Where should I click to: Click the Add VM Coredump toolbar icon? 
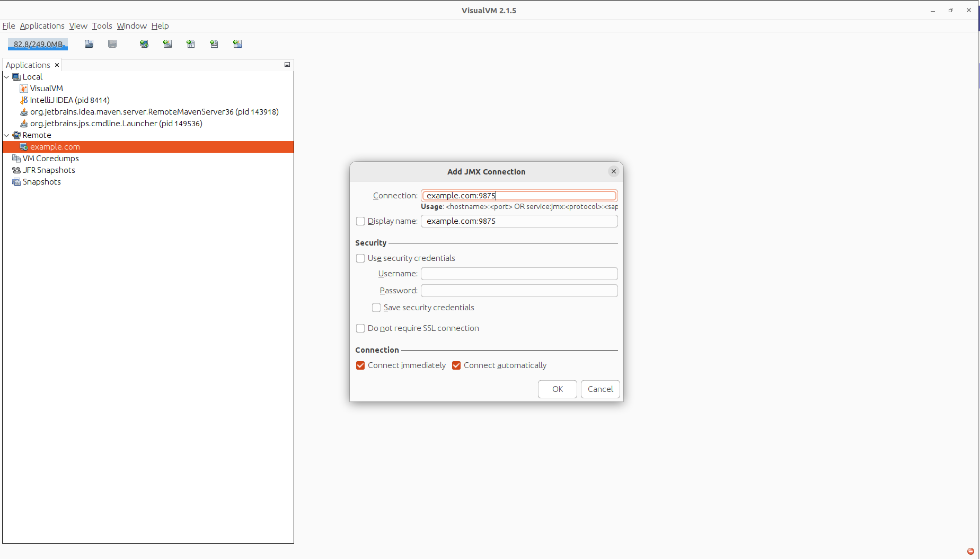[x=191, y=44]
